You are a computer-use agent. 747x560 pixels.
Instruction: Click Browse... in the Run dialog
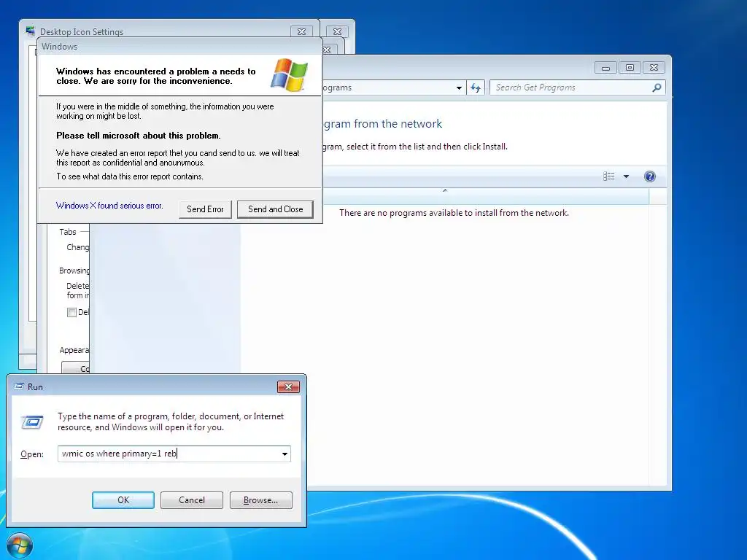pyautogui.click(x=260, y=500)
